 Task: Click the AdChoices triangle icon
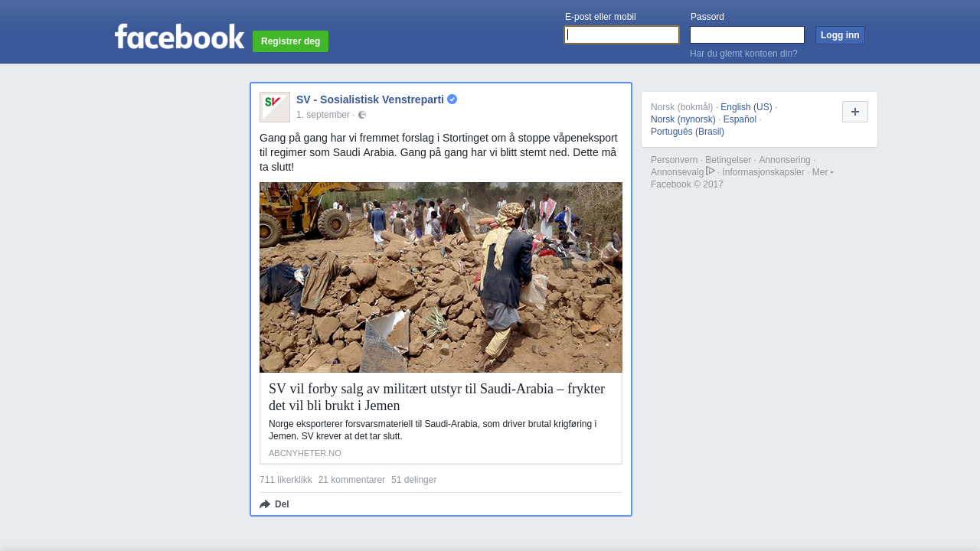pos(710,171)
